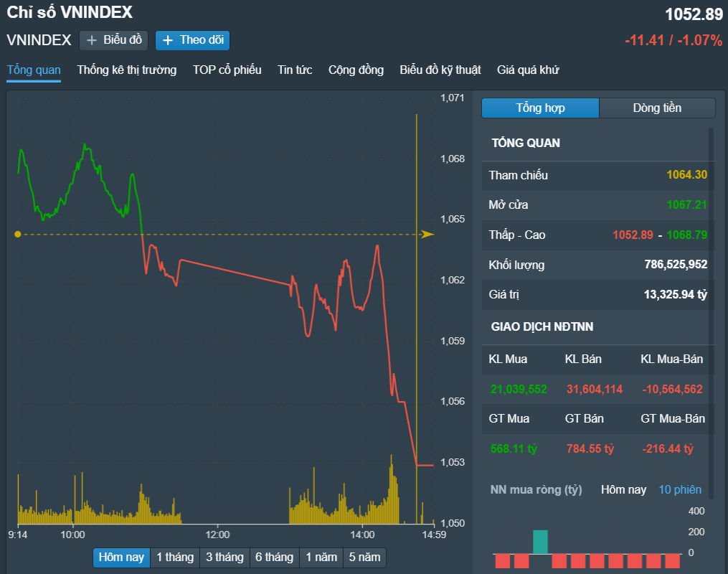The image size is (728, 574).
Task: Switch to Tổng hợp panel view
Action: (540, 108)
